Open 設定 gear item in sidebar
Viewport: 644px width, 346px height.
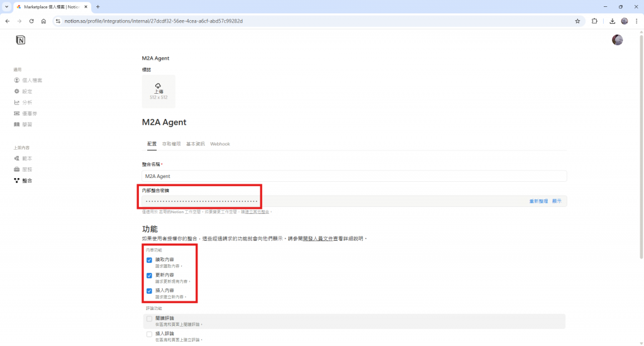click(x=23, y=91)
